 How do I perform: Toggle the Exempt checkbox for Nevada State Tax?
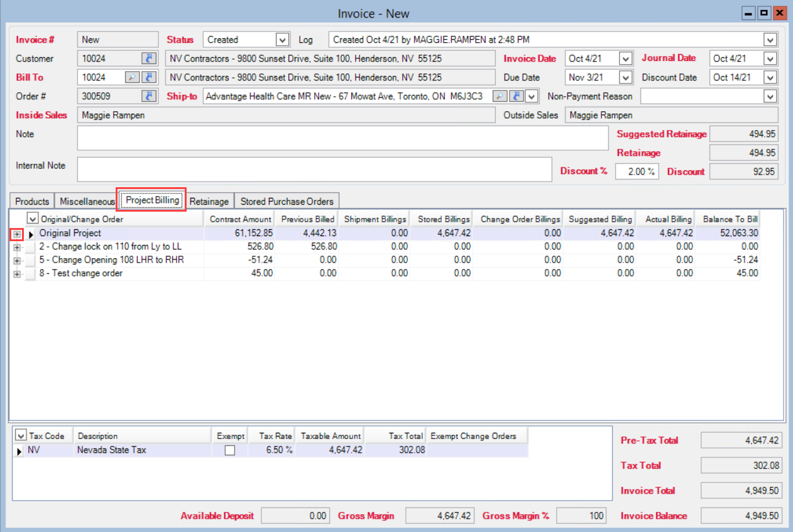coord(229,450)
